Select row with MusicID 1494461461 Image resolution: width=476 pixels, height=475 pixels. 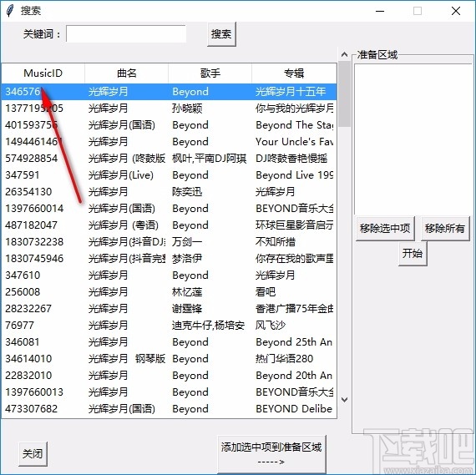click(x=169, y=142)
